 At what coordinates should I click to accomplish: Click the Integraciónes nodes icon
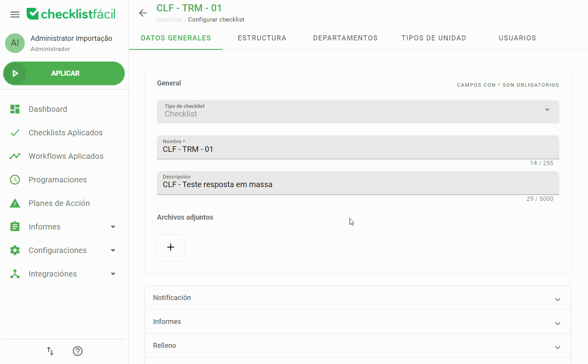(x=15, y=274)
